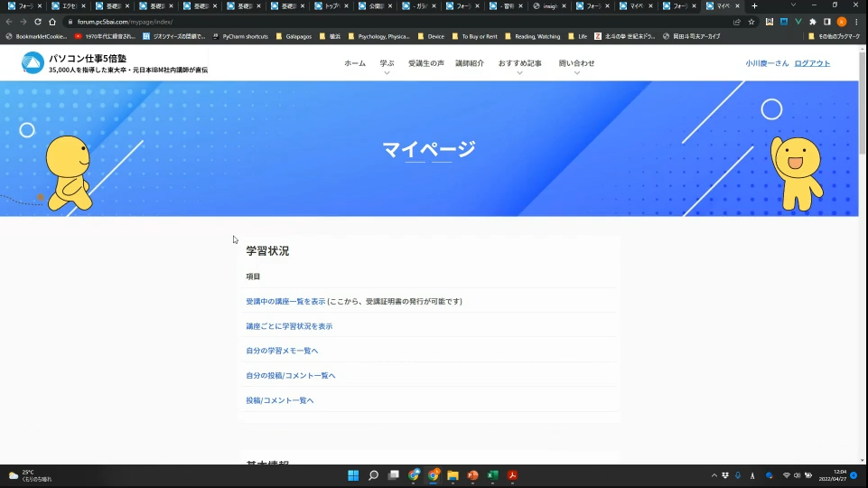
Task: Bookmark this page with the star icon
Action: point(751,22)
